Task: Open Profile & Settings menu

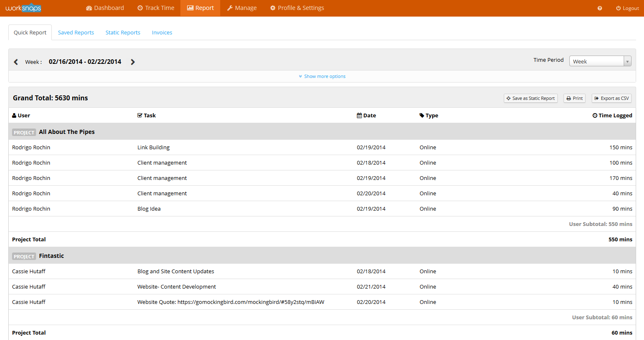Action: coord(297,8)
